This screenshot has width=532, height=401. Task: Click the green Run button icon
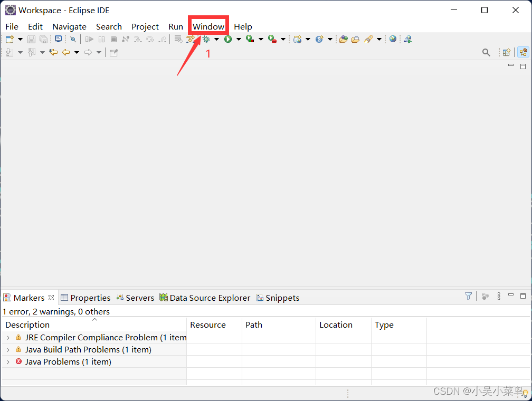228,40
